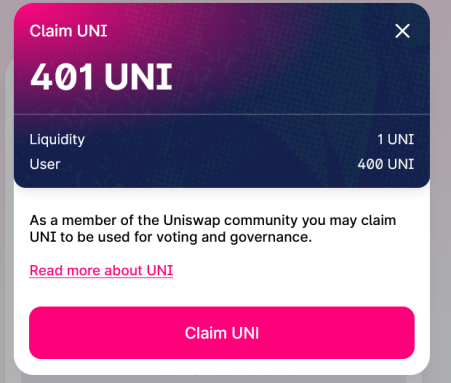Close the Claim UNI dialog
The width and height of the screenshot is (451, 383).
[402, 31]
